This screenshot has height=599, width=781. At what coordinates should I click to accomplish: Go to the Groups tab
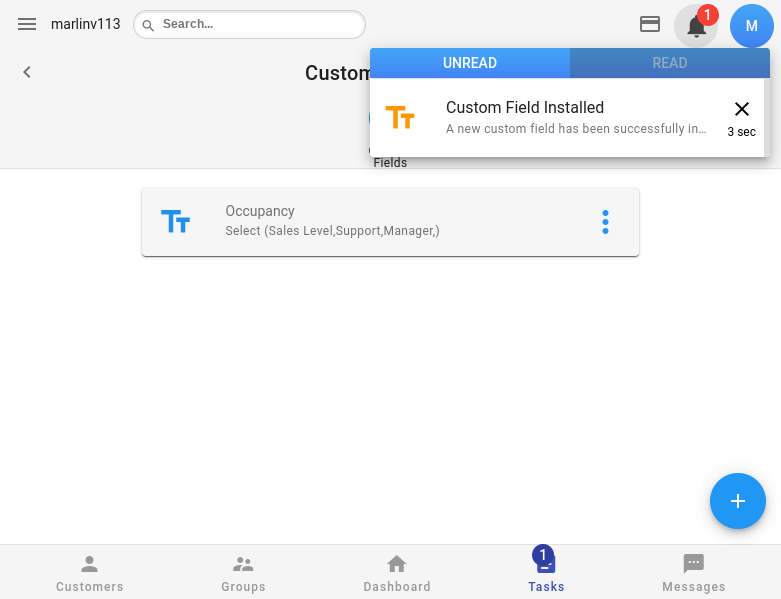point(243,573)
